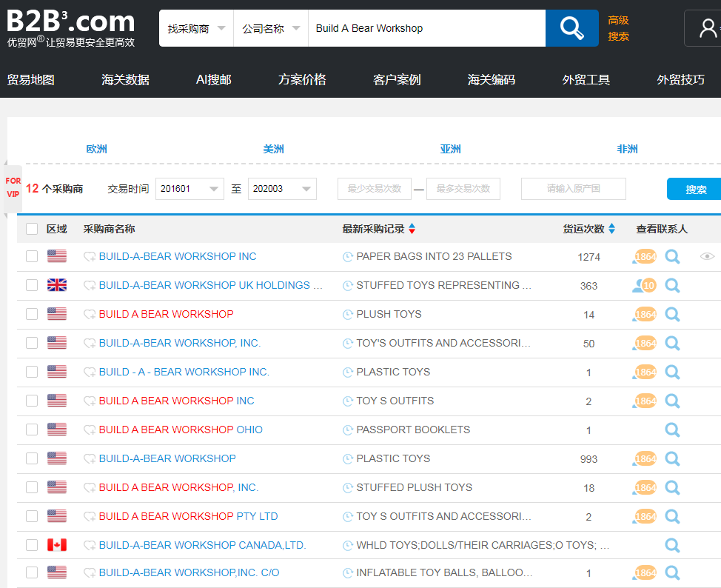The height and width of the screenshot is (588, 721).
Task: Select the 美洲 region tab
Action: tap(273, 149)
